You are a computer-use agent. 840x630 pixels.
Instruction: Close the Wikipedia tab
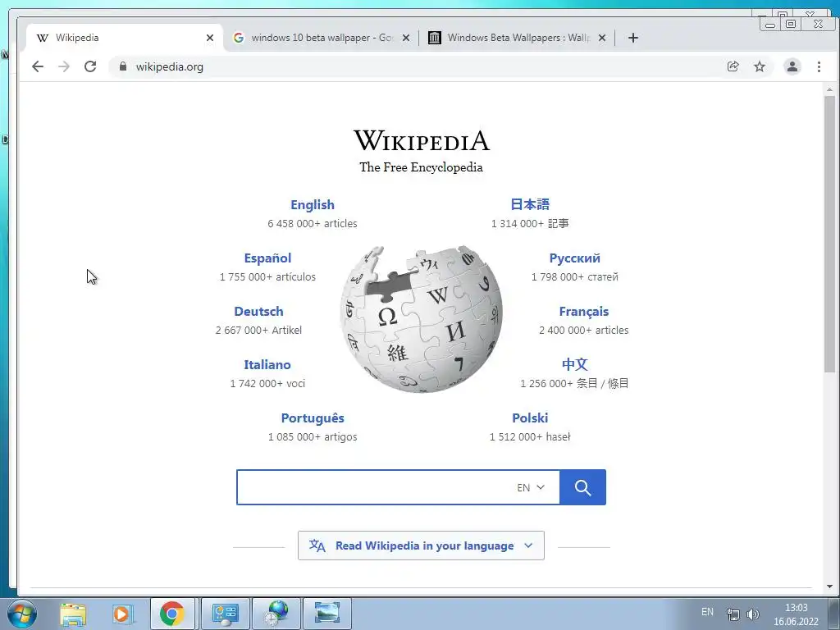[x=210, y=38]
